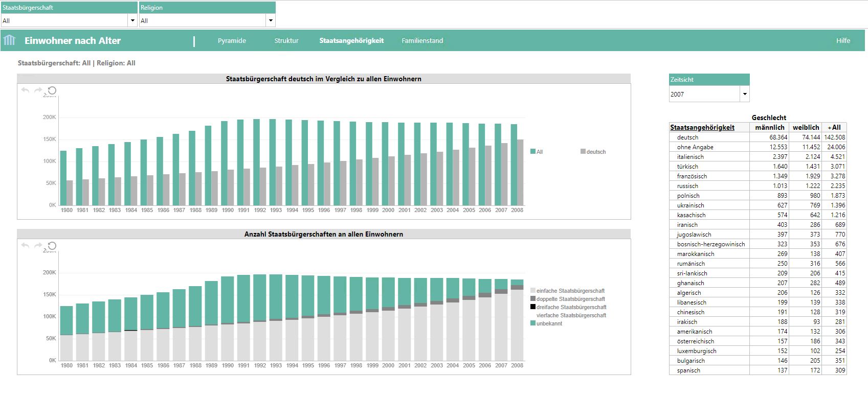Click the teal 'All' legend swatch
This screenshot has width=868, height=397.
(533, 152)
